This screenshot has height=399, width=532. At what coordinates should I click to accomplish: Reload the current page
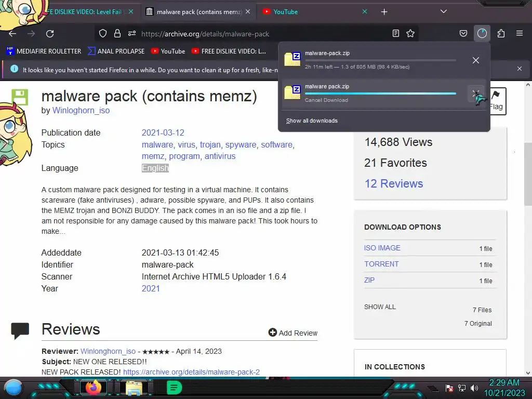coord(50,34)
